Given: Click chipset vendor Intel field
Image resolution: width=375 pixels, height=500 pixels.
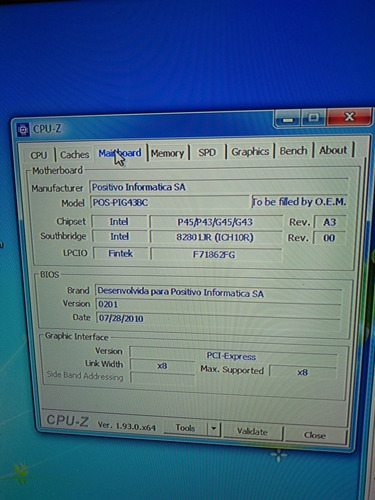Looking at the screenshot, I should click(119, 222).
